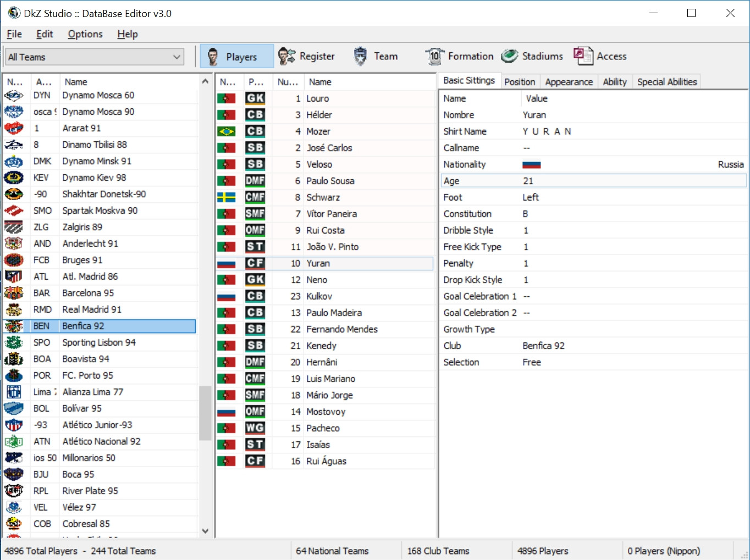Click the Foot value Left
The height and width of the screenshot is (560, 750).
531,197
